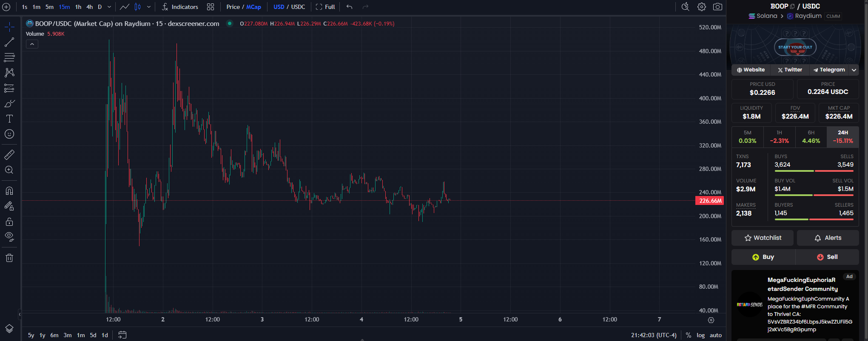
Task: Select the 5M stats tab
Action: coord(747,137)
